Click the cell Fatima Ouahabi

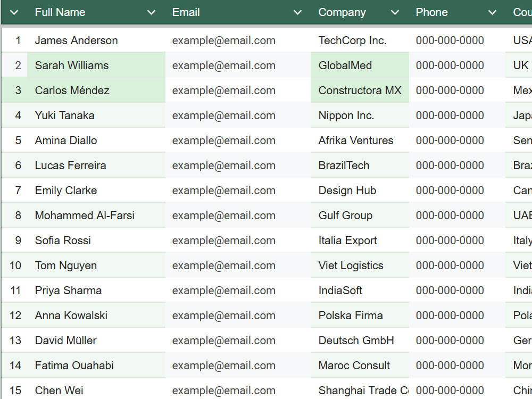(x=96, y=365)
